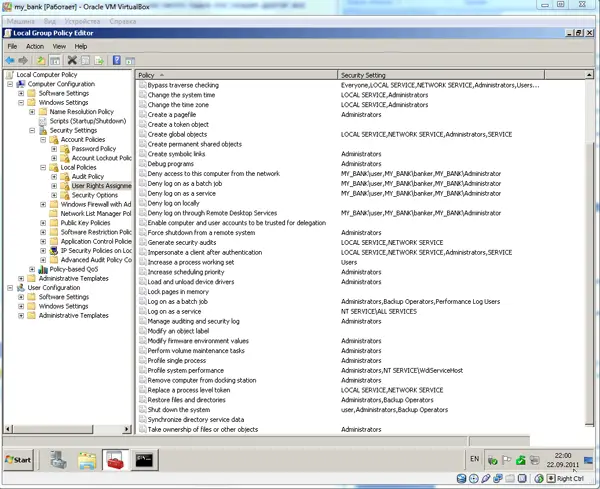Click the Delete (X) toolbar icon
600x489 pixels.
pos(72,60)
